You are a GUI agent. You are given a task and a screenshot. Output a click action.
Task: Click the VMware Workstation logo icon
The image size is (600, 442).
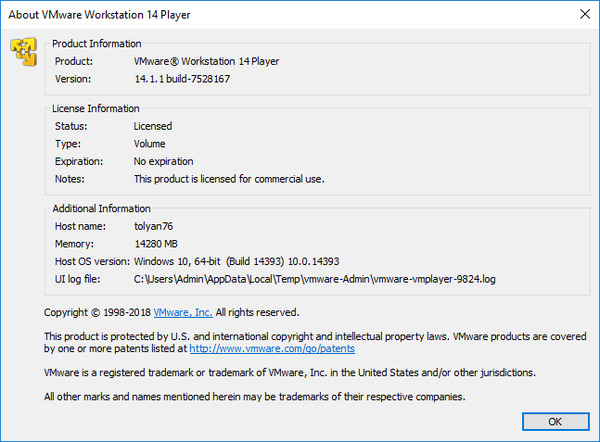pos(21,51)
